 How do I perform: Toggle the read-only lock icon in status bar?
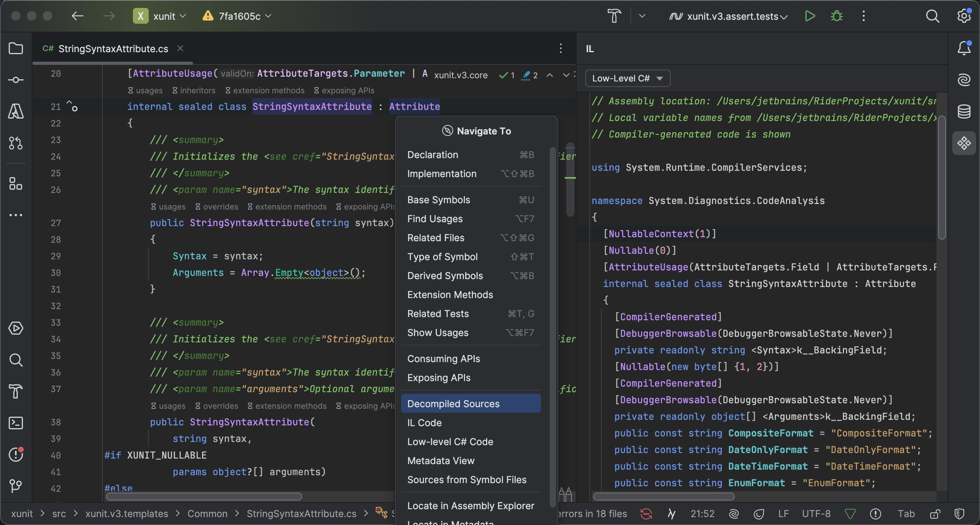pos(935,514)
